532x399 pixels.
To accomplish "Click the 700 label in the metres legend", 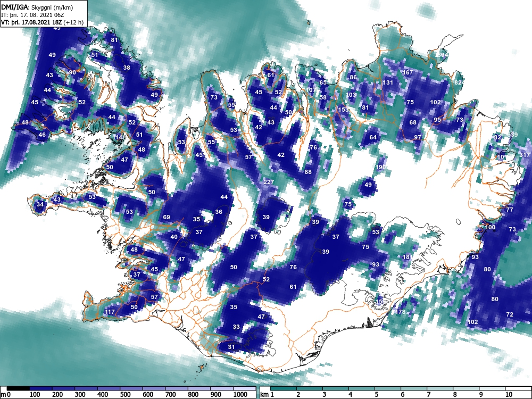I will (x=170, y=395).
